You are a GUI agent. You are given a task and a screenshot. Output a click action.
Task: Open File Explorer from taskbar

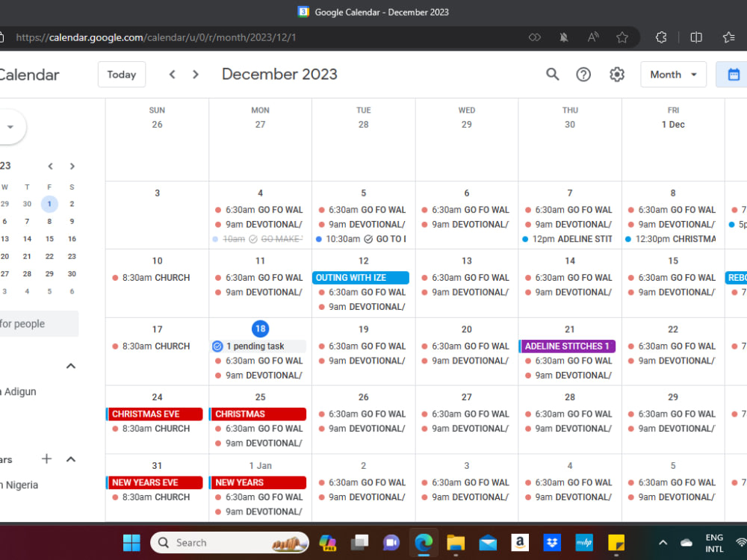pos(456,542)
